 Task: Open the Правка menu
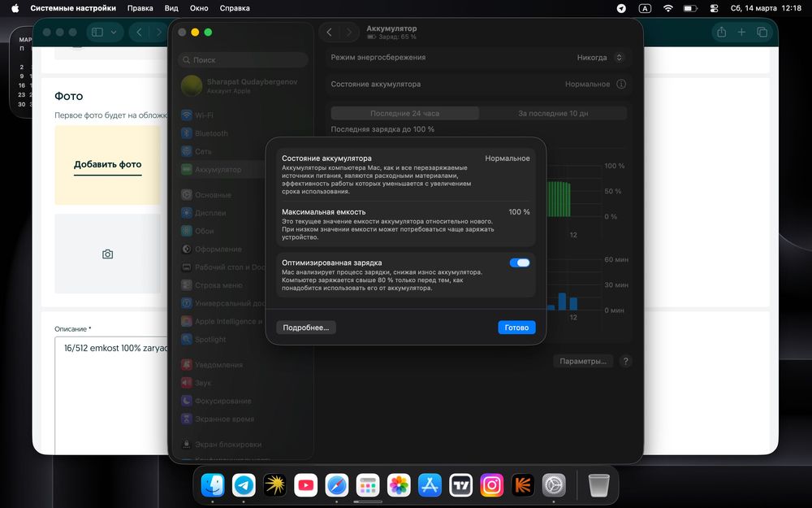[x=140, y=8]
